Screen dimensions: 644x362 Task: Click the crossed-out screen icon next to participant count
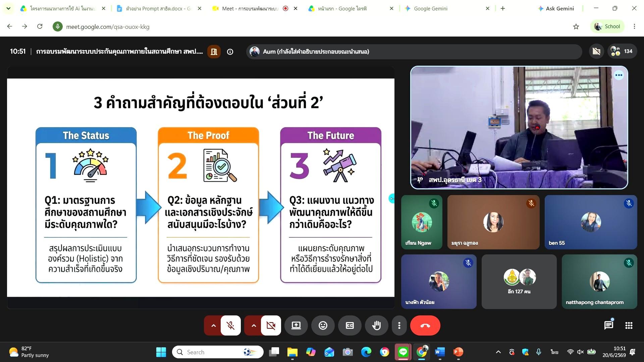(x=596, y=51)
